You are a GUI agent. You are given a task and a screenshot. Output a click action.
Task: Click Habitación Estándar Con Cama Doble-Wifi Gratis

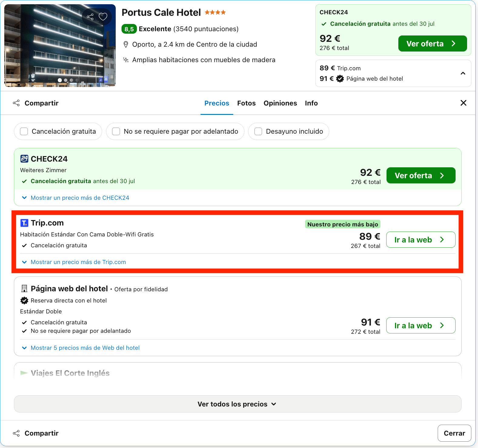(x=87, y=234)
